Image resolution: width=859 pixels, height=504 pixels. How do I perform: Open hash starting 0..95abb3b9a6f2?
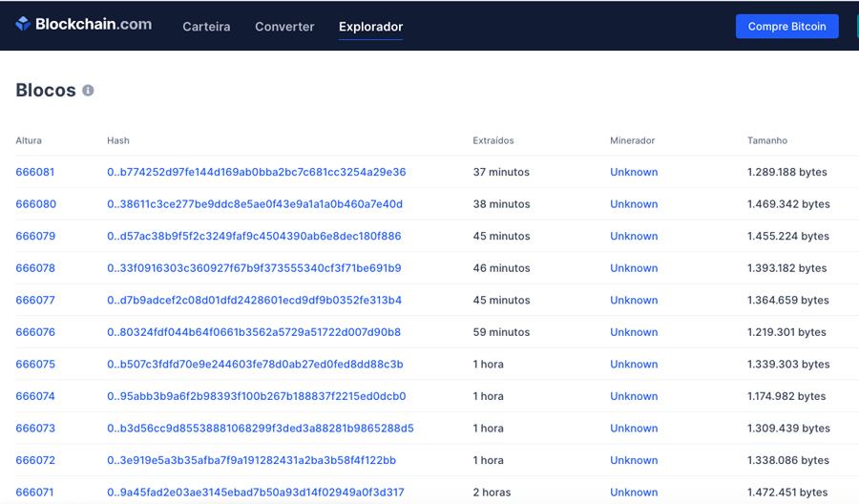(256, 396)
